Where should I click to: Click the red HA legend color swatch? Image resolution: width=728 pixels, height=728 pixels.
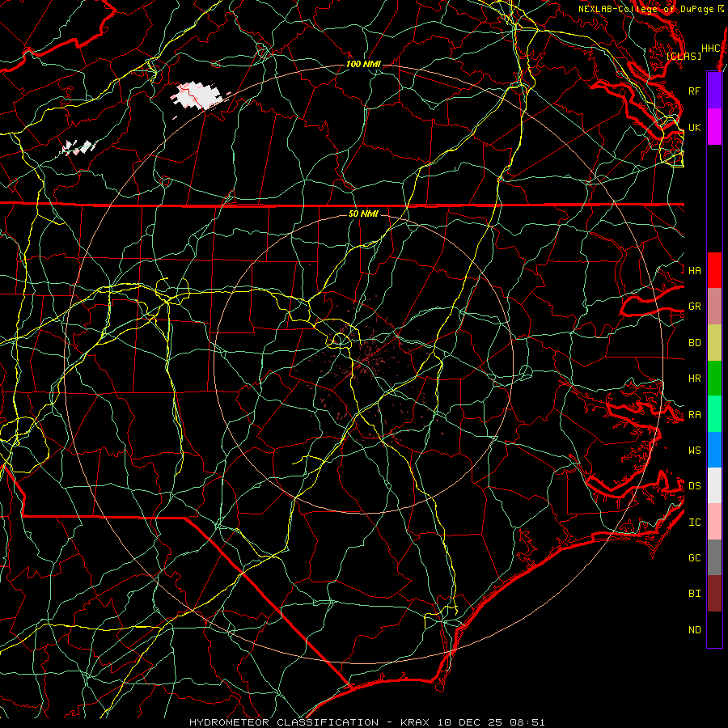pos(714,270)
